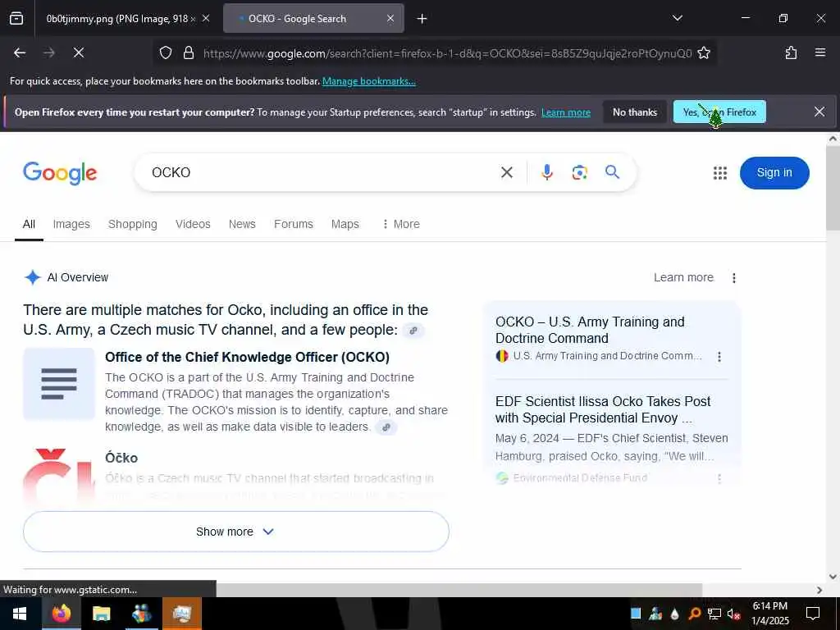Dismiss the startup notification bar
The height and width of the screenshot is (630, 840).
coord(819,112)
